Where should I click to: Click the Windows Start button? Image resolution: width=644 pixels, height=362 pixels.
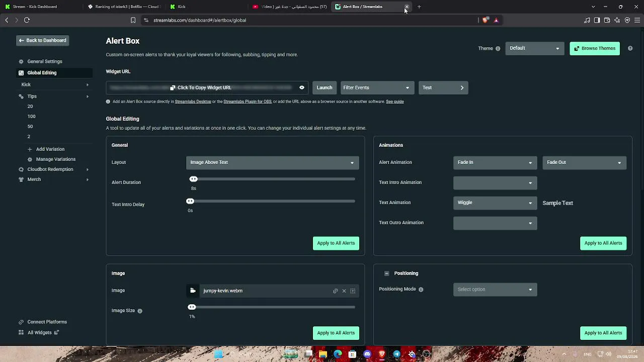(x=219, y=354)
